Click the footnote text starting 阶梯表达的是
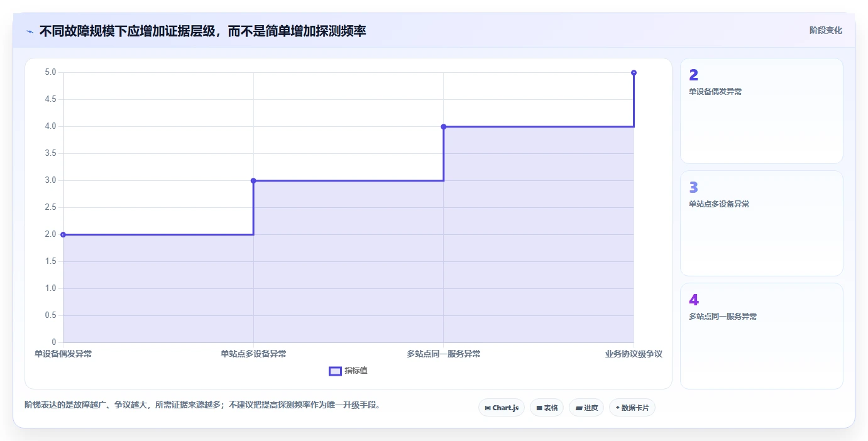 [x=202, y=405]
